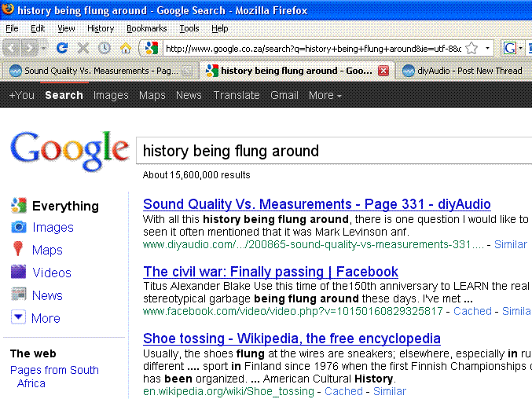Image resolution: width=532 pixels, height=399 pixels.
Task: Click the Google logo
Action: 70,151
